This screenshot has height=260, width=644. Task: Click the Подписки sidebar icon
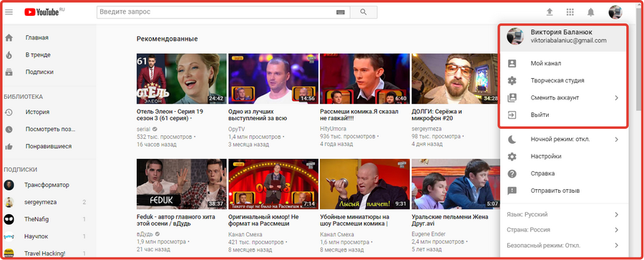click(9, 72)
